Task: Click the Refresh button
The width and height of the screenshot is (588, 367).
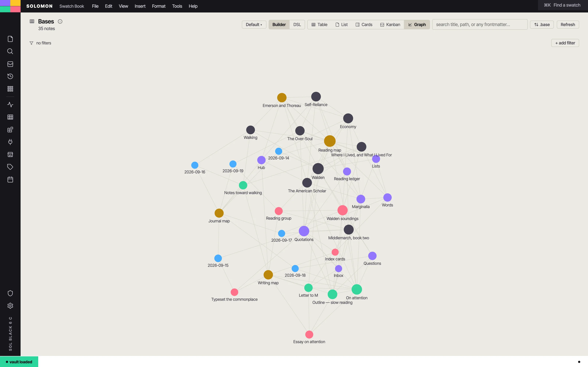Action: tap(568, 25)
